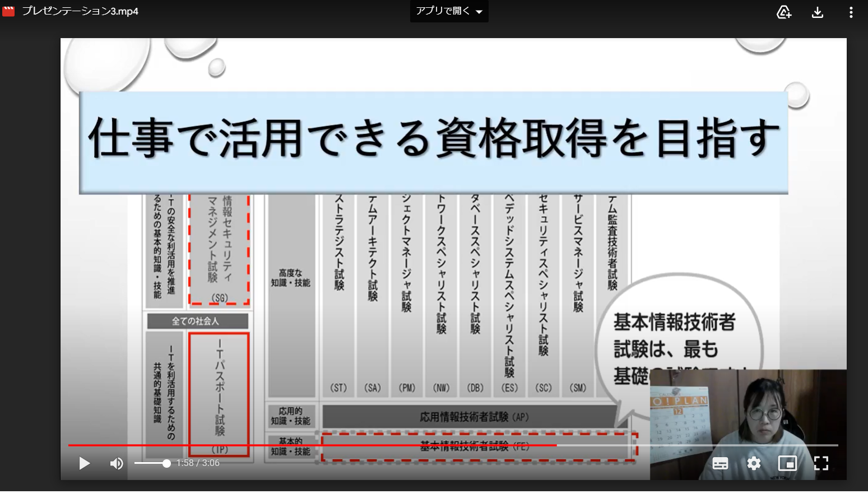Adjust the volume slider

point(152,463)
